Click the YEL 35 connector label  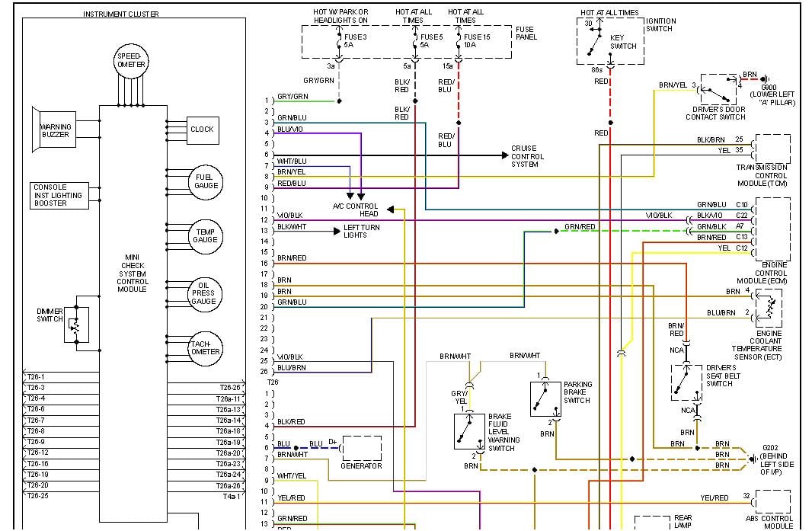click(730, 150)
